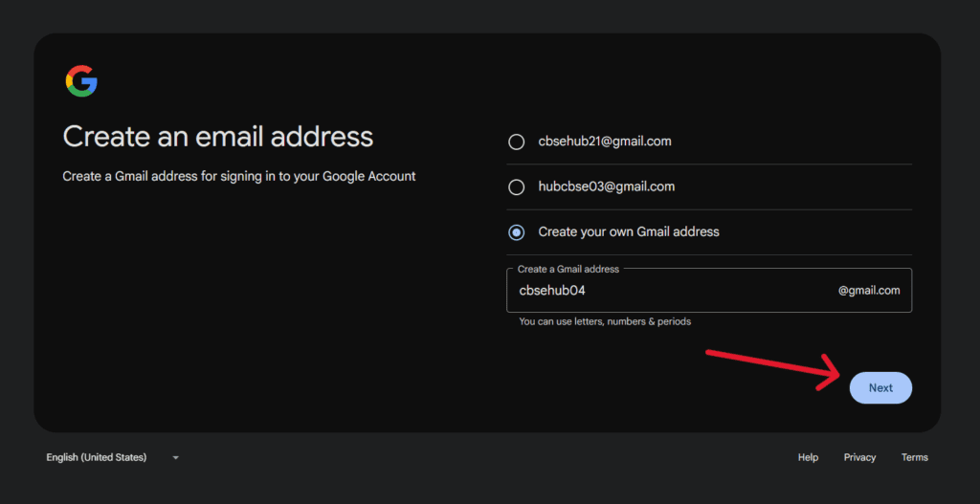Image resolution: width=980 pixels, height=504 pixels.
Task: Click the @gmail.com suffix in the field
Action: click(869, 291)
